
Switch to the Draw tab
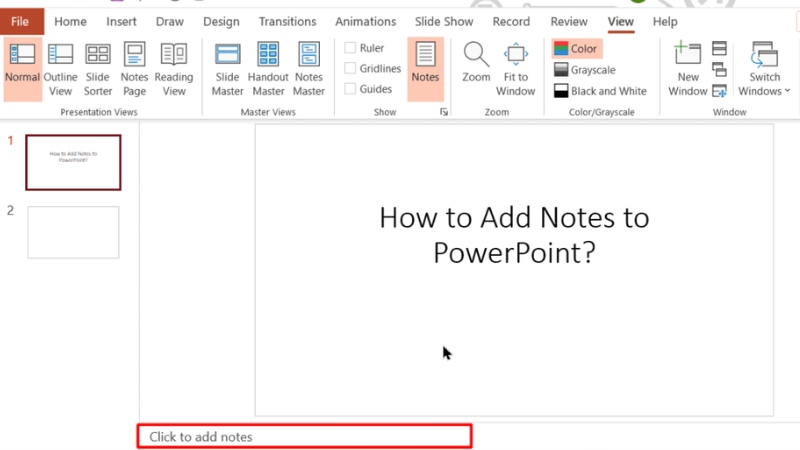(x=170, y=22)
